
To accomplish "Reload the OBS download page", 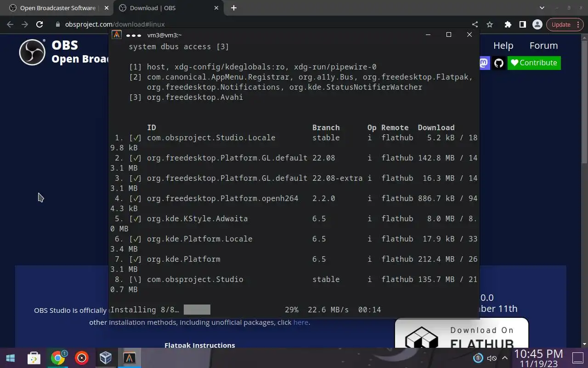I will point(40,24).
